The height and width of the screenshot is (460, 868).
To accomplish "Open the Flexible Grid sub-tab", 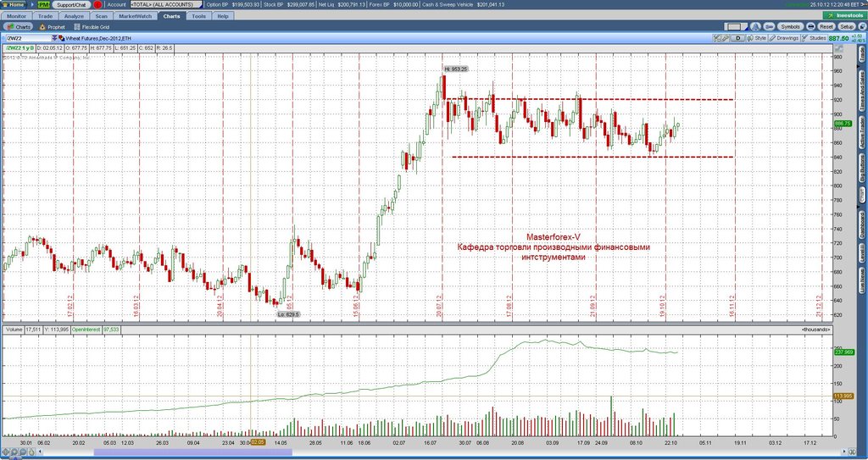I will point(92,26).
